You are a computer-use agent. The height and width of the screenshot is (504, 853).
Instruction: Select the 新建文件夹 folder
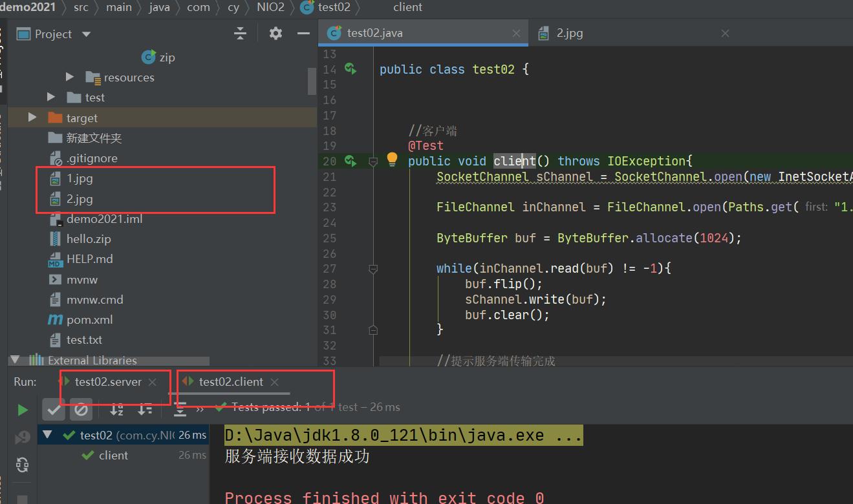tap(85, 138)
